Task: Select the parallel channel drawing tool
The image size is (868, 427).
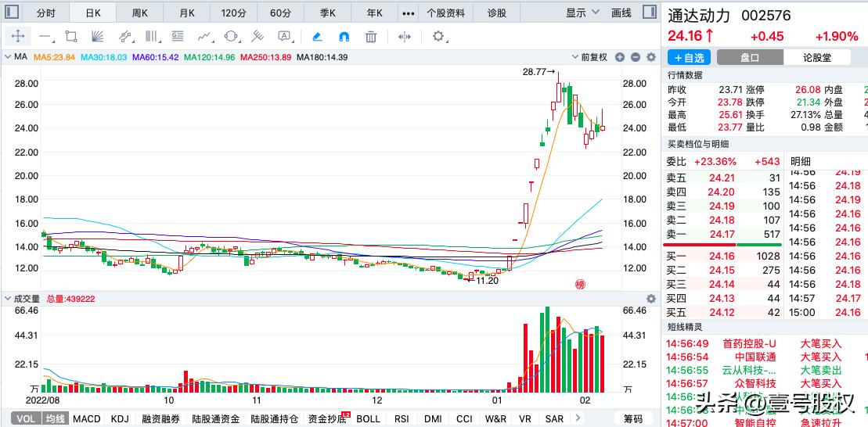Action: coord(124,37)
